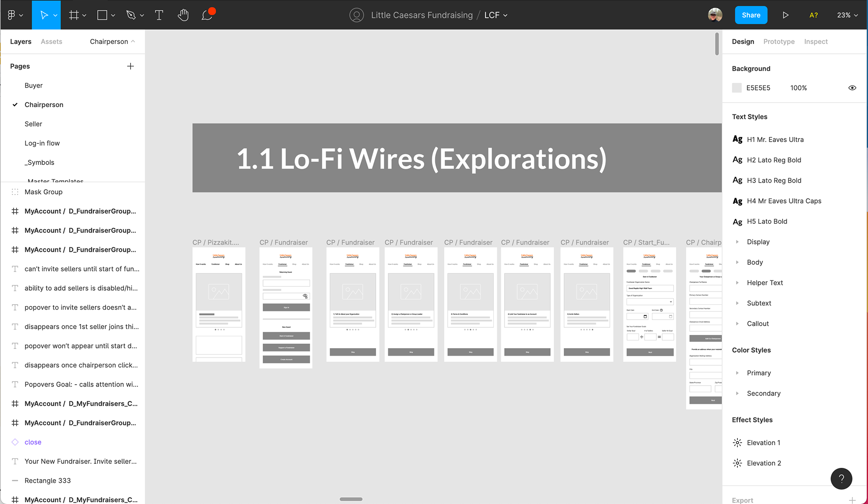Image resolution: width=868 pixels, height=504 pixels.
Task: Toggle background color visibility eye
Action: 852,88
